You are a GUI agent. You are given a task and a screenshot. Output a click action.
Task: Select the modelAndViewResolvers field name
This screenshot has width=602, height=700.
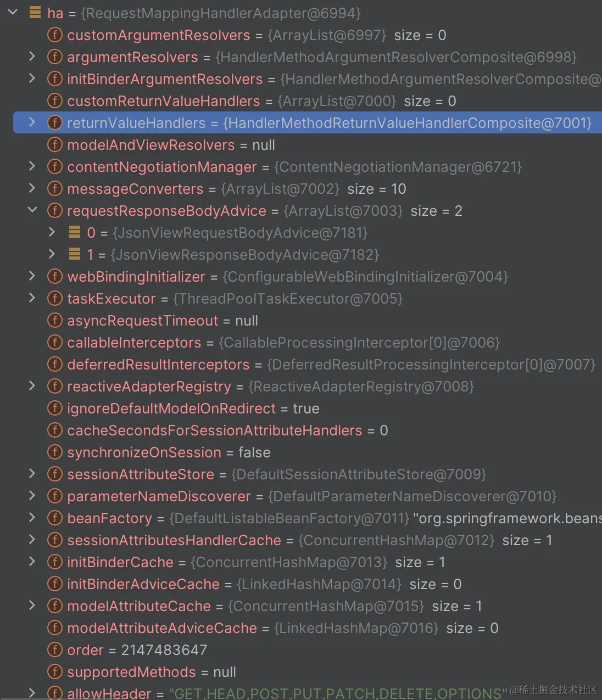(x=150, y=145)
